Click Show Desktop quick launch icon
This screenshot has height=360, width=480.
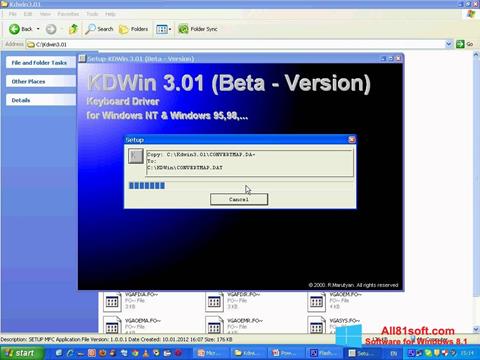coord(59,353)
